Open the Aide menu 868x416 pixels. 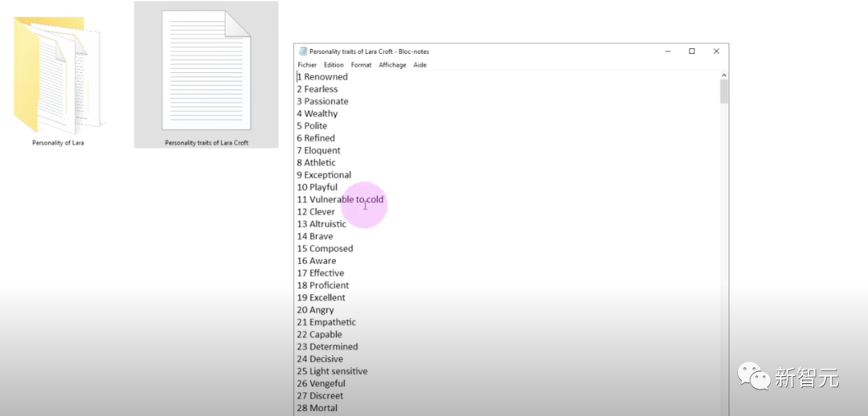(420, 65)
